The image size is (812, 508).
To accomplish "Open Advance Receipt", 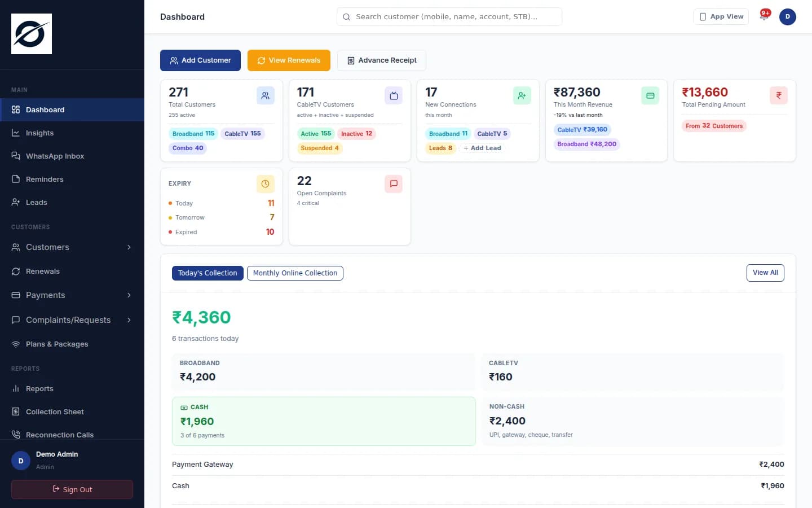I will [382, 60].
